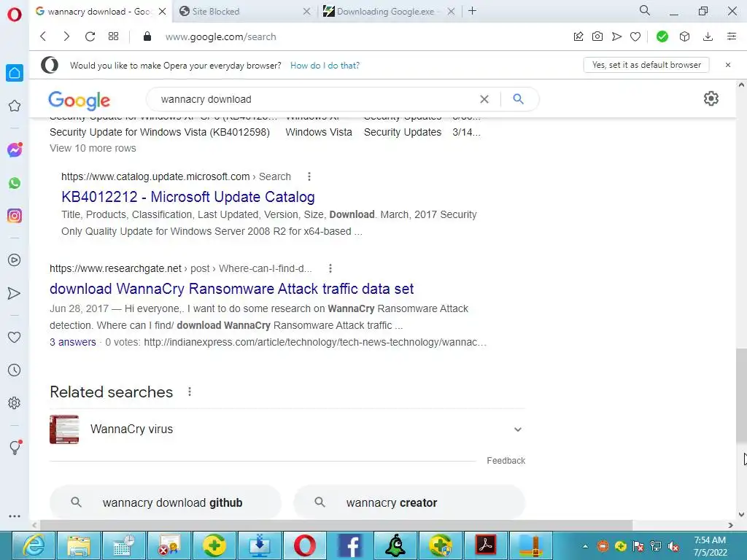The height and width of the screenshot is (560, 747).
Task: Open KB4012212 - Microsoft Update Catalog result
Action: tap(188, 197)
